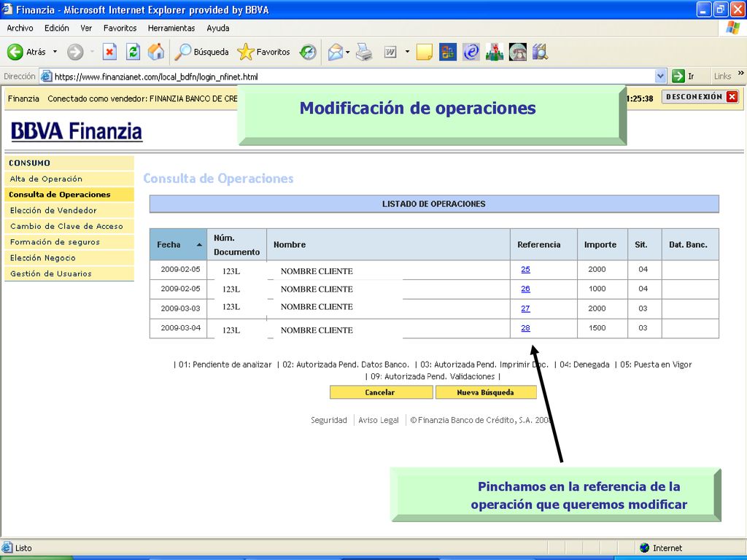Open operation reference 28
This screenshot has width=747, height=560.
pos(525,327)
